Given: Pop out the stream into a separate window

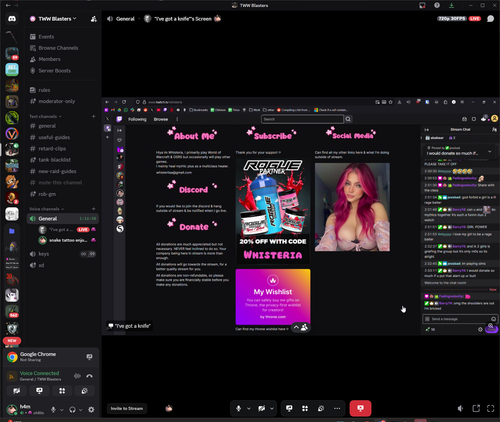Looking at the screenshot, I should [476, 408].
